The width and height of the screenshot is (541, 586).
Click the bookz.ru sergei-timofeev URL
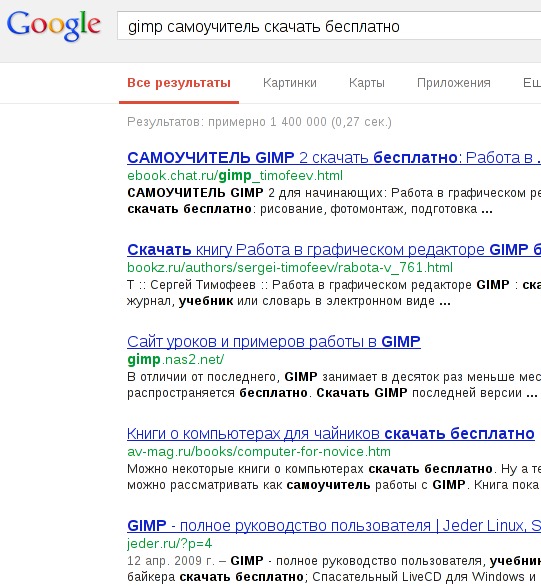pos(290,268)
